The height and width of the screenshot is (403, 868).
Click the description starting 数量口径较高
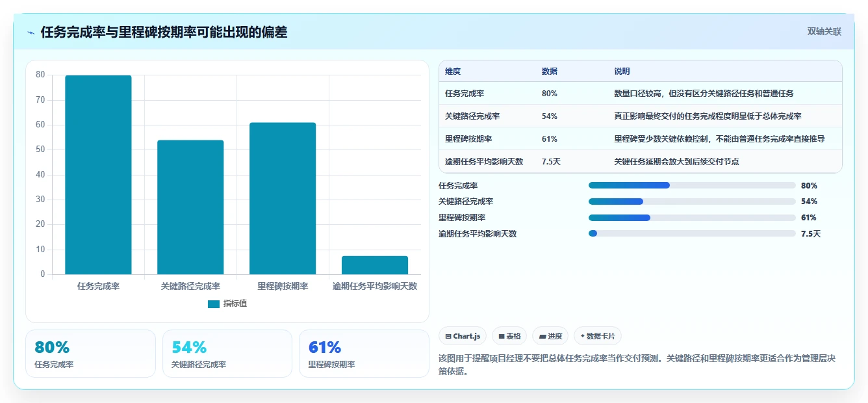tap(704, 94)
